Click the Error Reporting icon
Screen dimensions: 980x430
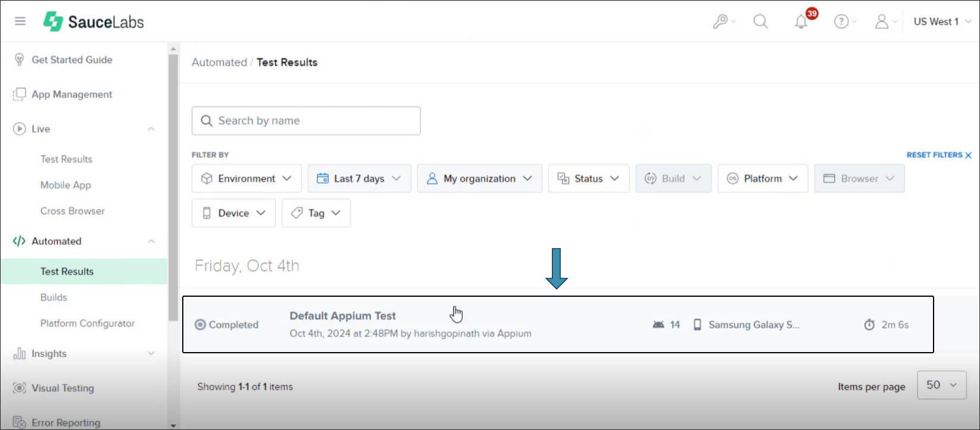click(x=19, y=422)
